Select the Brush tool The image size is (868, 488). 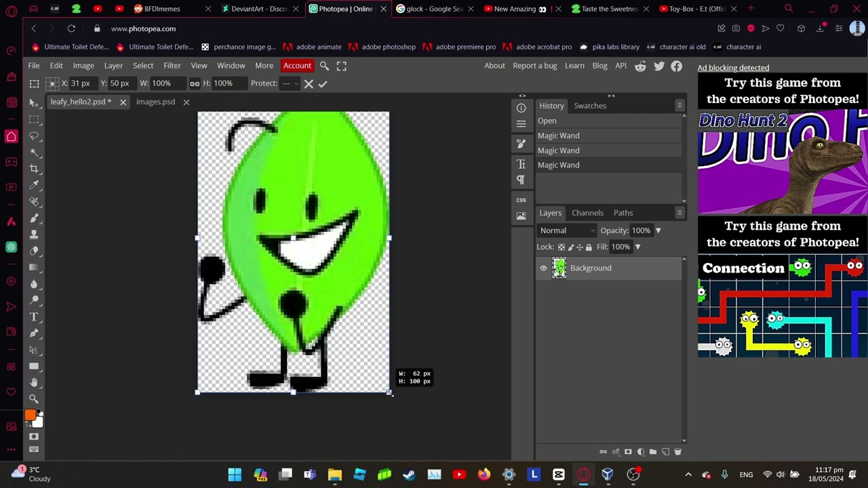click(34, 218)
